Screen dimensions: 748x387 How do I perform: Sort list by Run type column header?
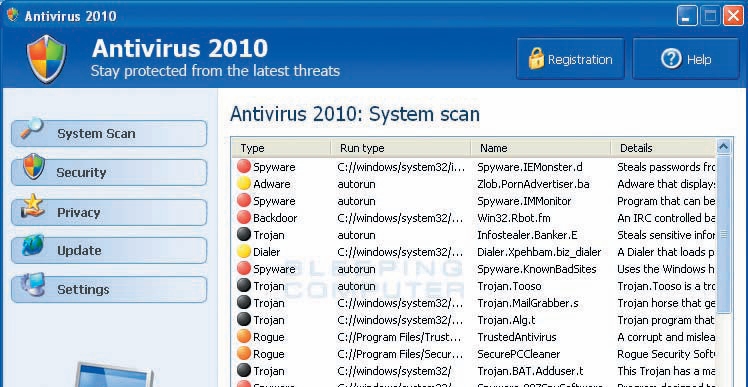pos(401,148)
